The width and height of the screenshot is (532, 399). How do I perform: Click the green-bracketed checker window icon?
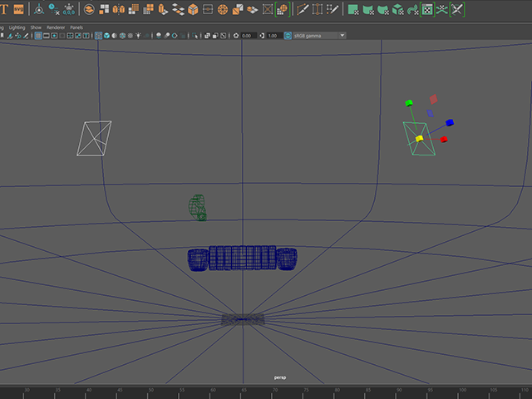pos(427,9)
